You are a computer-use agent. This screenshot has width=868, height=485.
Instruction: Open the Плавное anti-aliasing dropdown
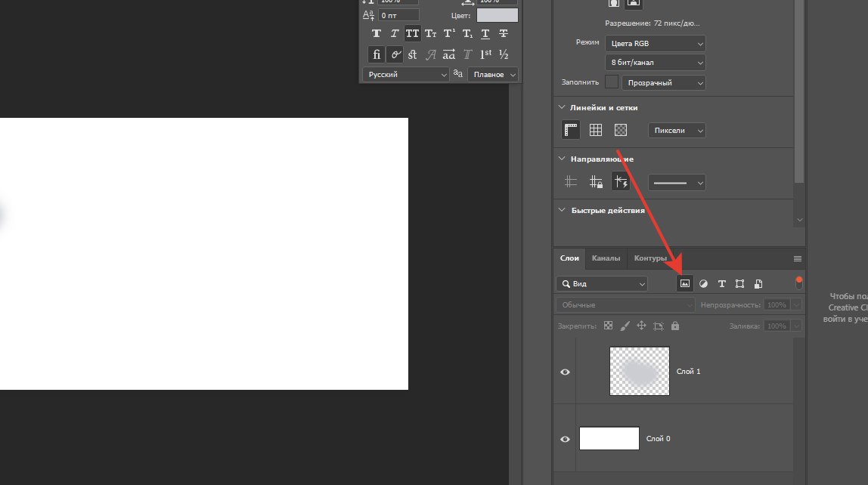[493, 74]
